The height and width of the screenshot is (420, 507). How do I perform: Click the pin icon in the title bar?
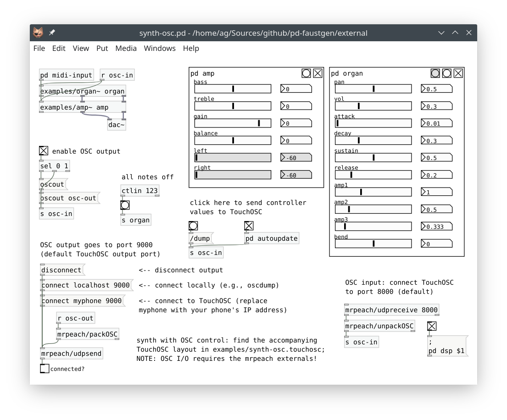(x=52, y=33)
